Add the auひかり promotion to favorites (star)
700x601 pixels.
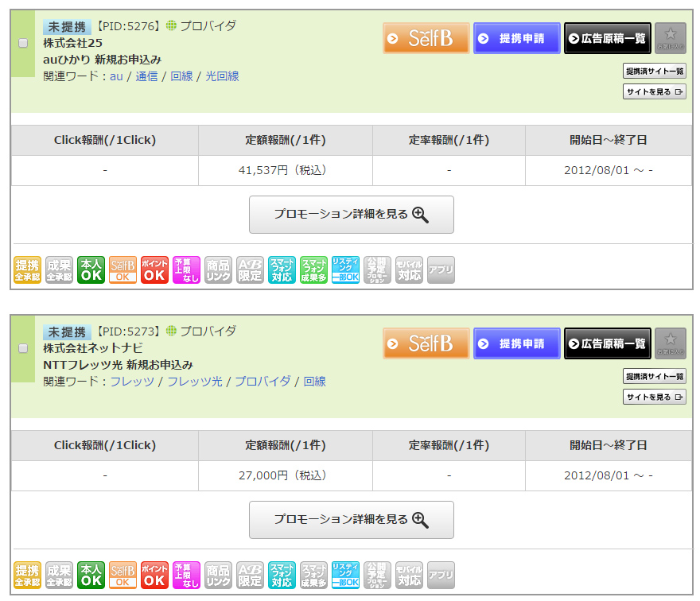[x=670, y=38]
